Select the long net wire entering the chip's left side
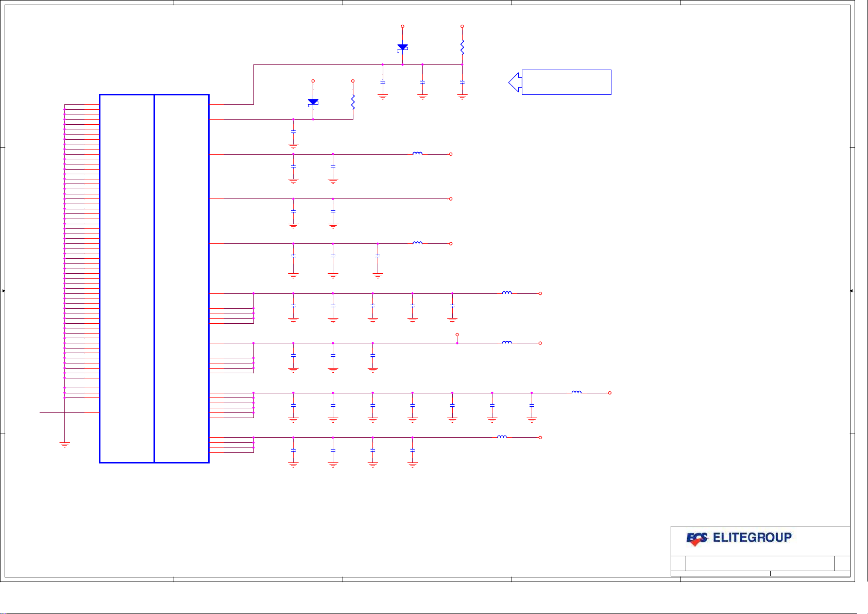The image size is (868, 614). pyautogui.click(x=70, y=412)
